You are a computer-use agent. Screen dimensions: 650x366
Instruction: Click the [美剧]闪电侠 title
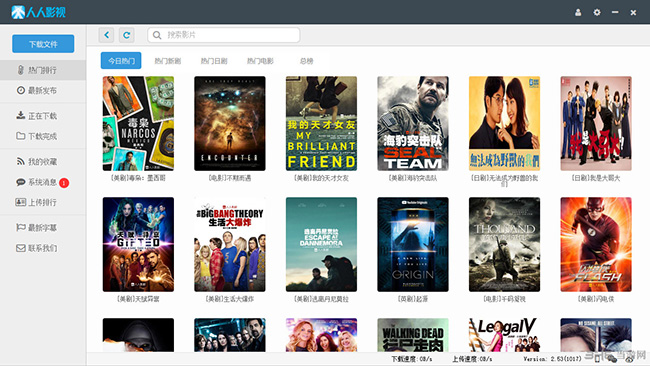(596, 299)
